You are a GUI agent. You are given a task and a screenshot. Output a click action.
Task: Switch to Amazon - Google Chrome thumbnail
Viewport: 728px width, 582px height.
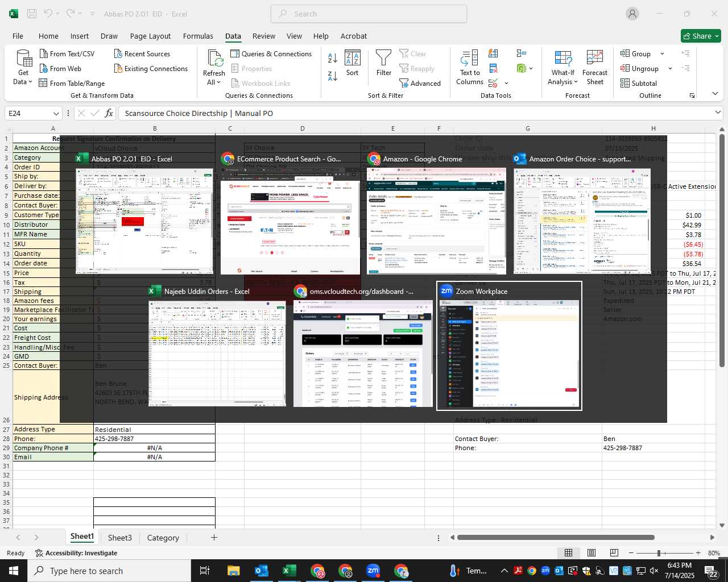pos(436,213)
